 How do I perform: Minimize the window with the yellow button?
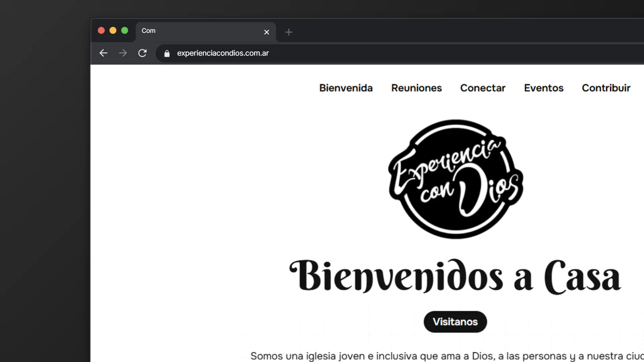[113, 31]
